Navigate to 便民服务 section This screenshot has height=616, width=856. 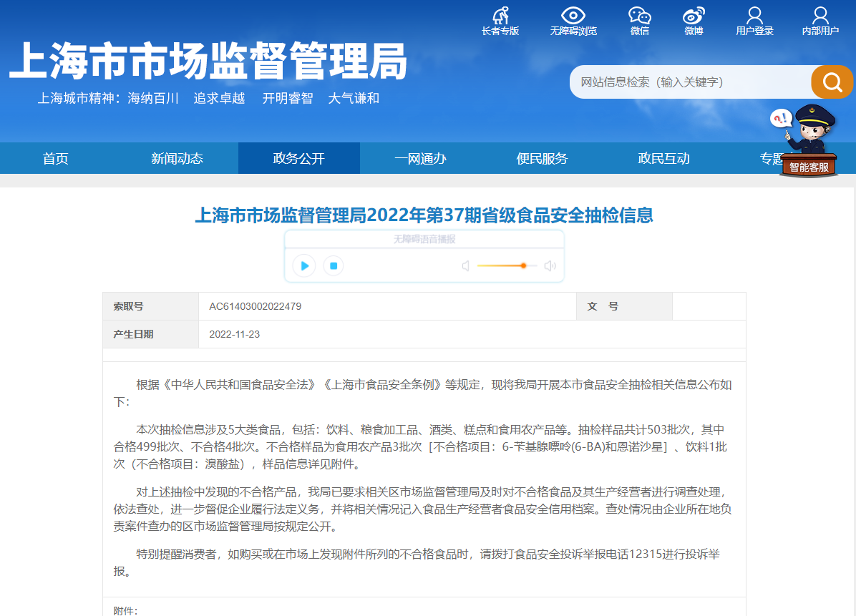tap(542, 159)
